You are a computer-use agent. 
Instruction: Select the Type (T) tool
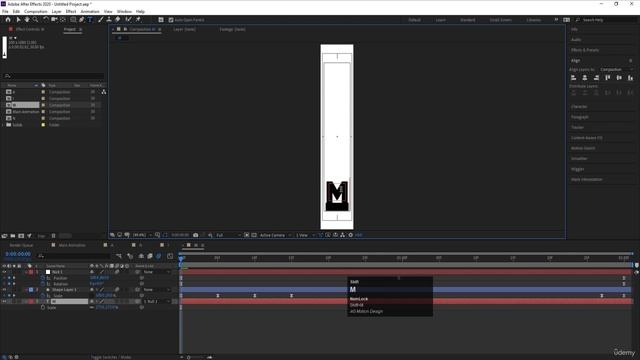[90, 19]
